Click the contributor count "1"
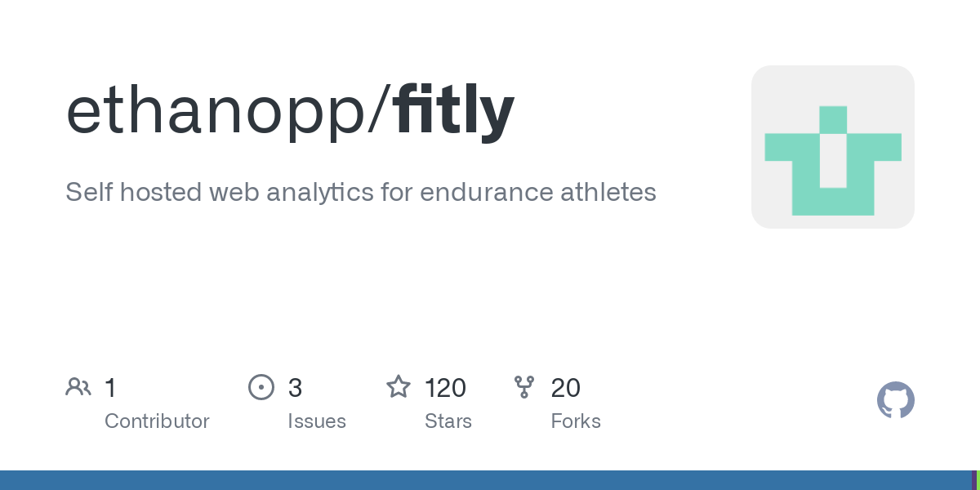This screenshot has height=490, width=980. (110, 388)
